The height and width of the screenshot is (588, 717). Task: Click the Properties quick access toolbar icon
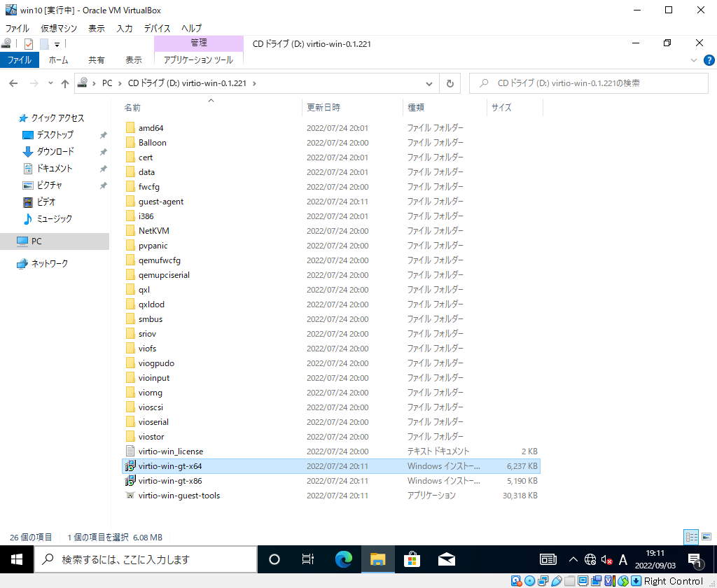(x=28, y=44)
